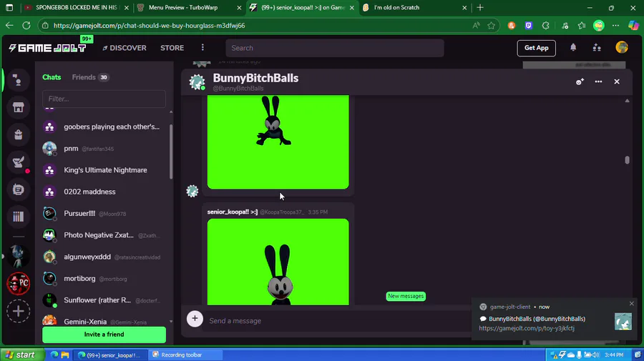Open the Windows start button
The image size is (644, 361).
pyautogui.click(x=23, y=355)
